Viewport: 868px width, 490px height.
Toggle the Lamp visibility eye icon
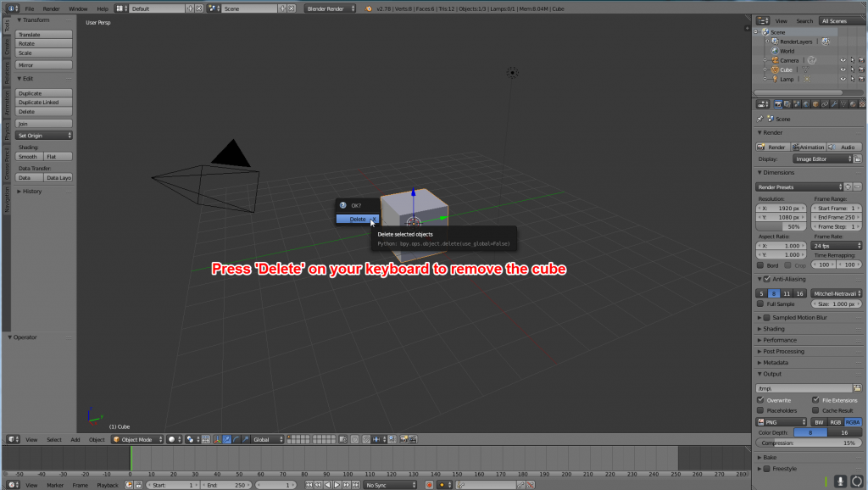843,79
